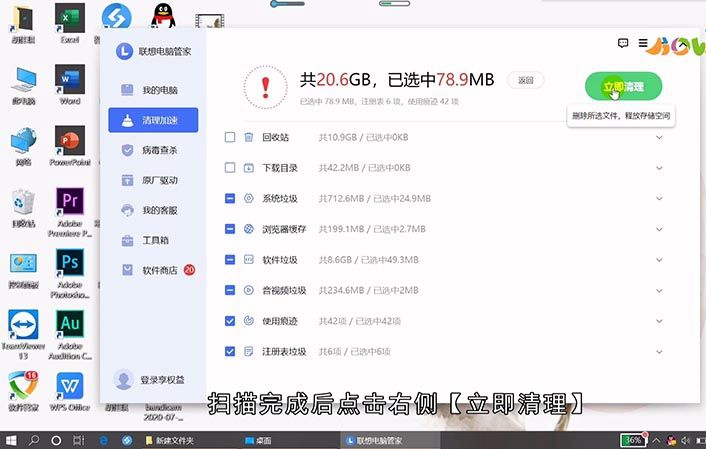Uncheck the 注册表垃圾 checkbox
The image size is (706, 449).
pos(230,351)
